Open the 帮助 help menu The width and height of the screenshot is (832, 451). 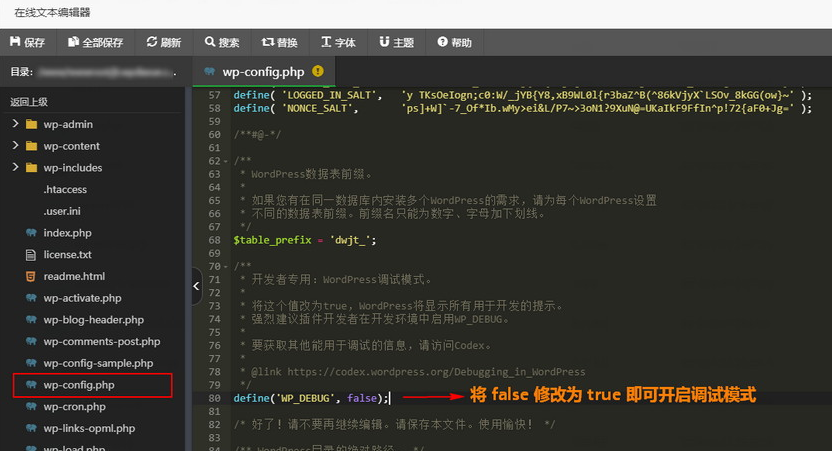click(x=455, y=42)
